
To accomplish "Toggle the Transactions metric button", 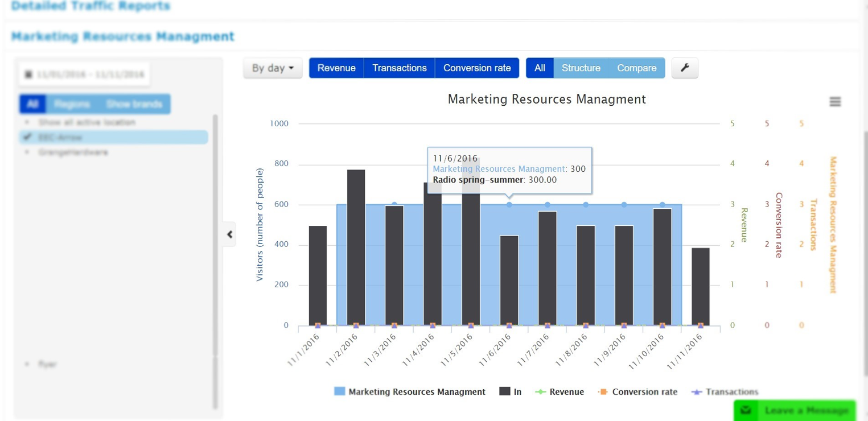I will [x=399, y=68].
